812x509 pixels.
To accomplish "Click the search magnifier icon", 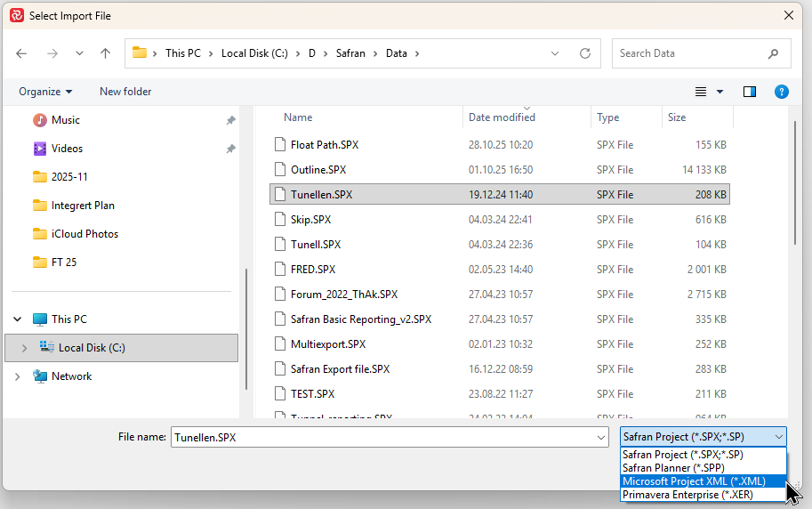I will pyautogui.click(x=773, y=53).
